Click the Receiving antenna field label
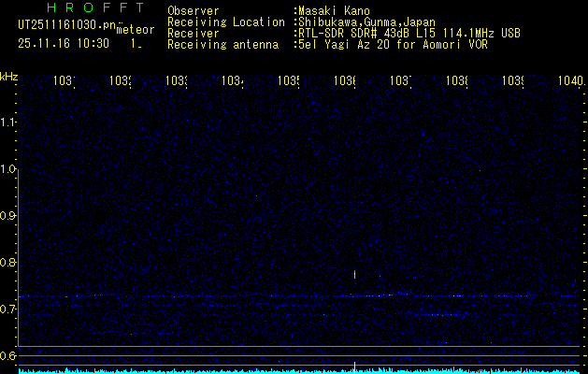The image size is (588, 374). point(222,44)
